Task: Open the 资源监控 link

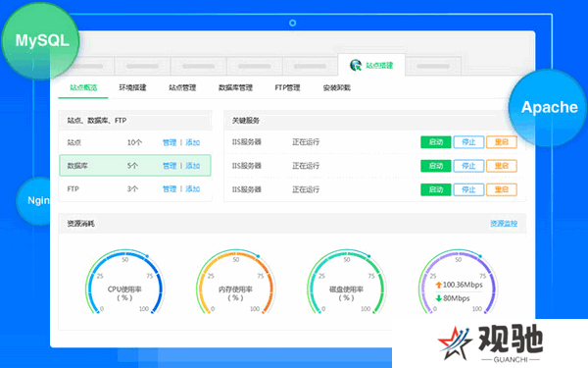Action: pyautogui.click(x=504, y=224)
